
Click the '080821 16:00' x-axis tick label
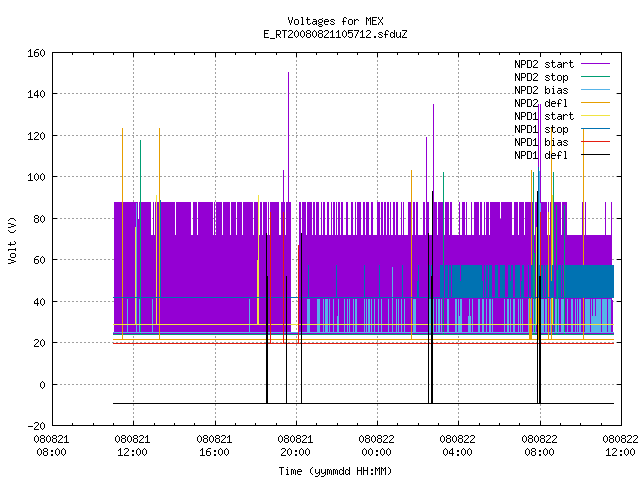[214, 446]
